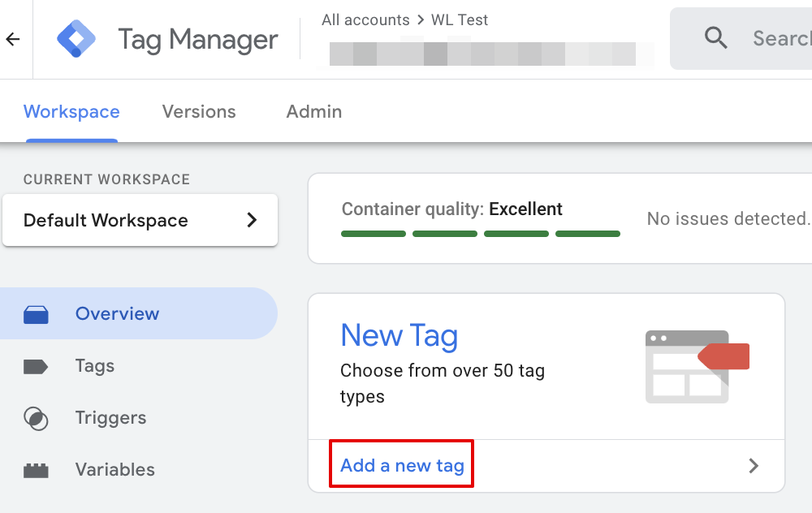Click the green container quality progress bar
The width and height of the screenshot is (812, 513).
pyautogui.click(x=481, y=234)
